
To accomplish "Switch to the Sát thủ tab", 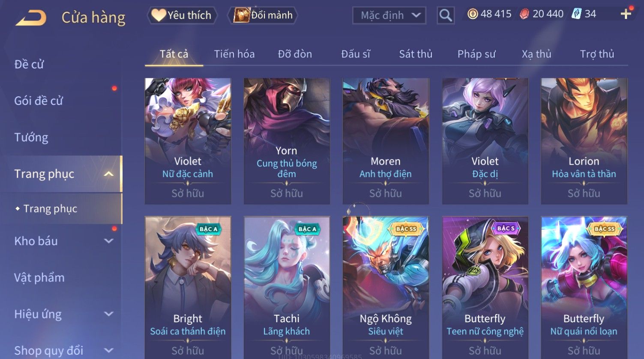I will pos(416,54).
